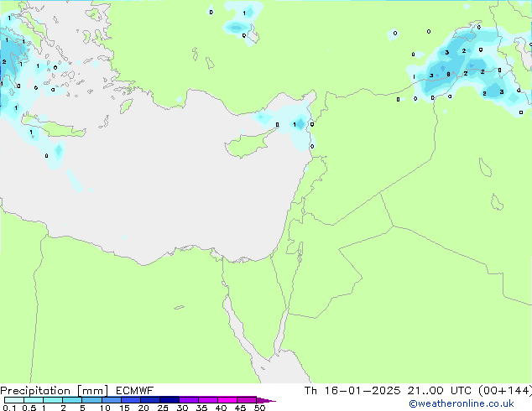The height and width of the screenshot is (411, 532).
Task: Select the 30–35 mm purple legend box
Action: 189,400
